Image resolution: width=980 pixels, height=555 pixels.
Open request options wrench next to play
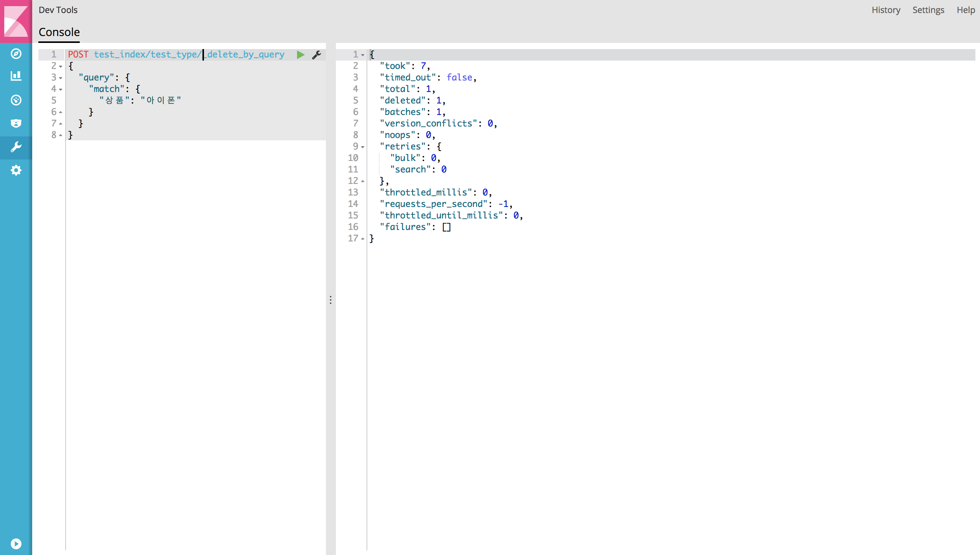click(x=316, y=55)
